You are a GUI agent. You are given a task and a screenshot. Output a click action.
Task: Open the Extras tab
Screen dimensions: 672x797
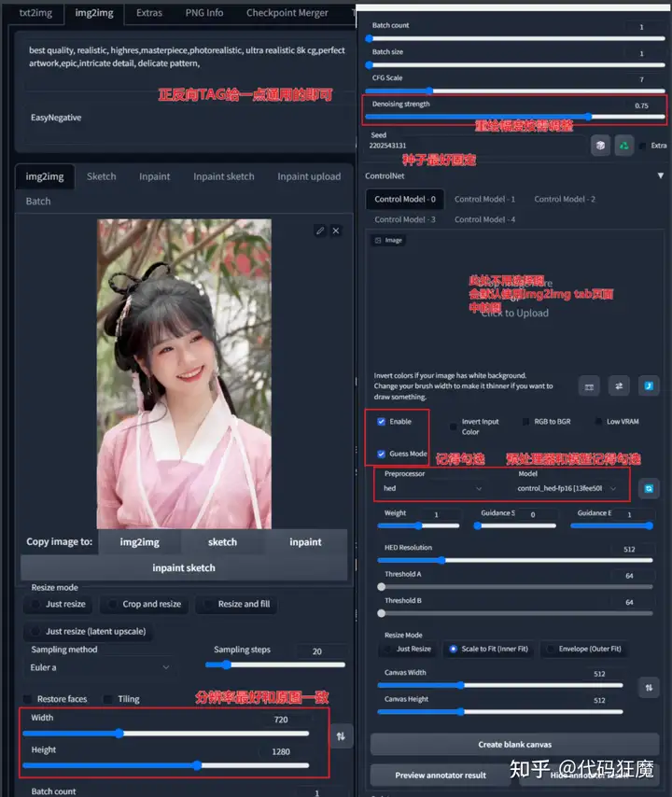coord(149,13)
